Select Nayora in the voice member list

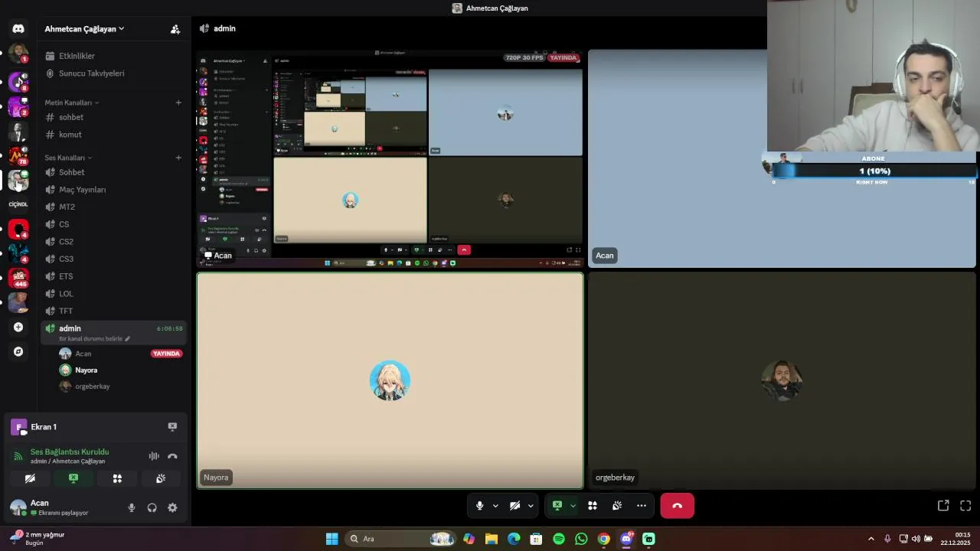121,370
